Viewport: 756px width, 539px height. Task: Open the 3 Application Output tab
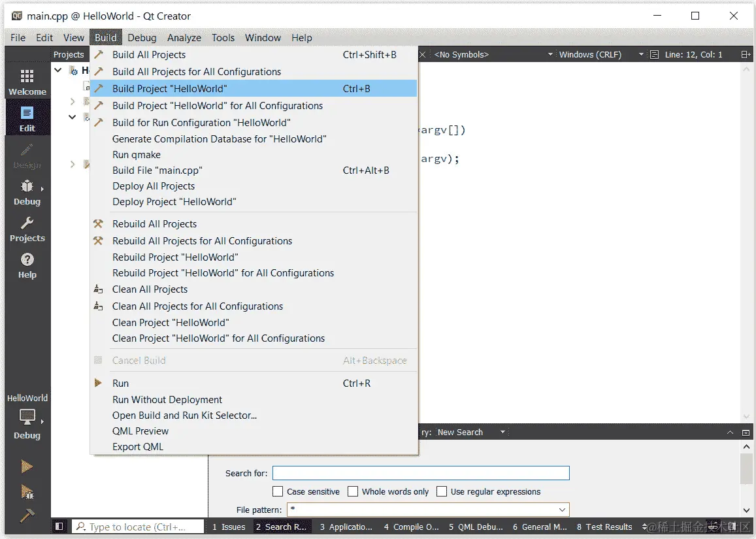click(x=346, y=527)
